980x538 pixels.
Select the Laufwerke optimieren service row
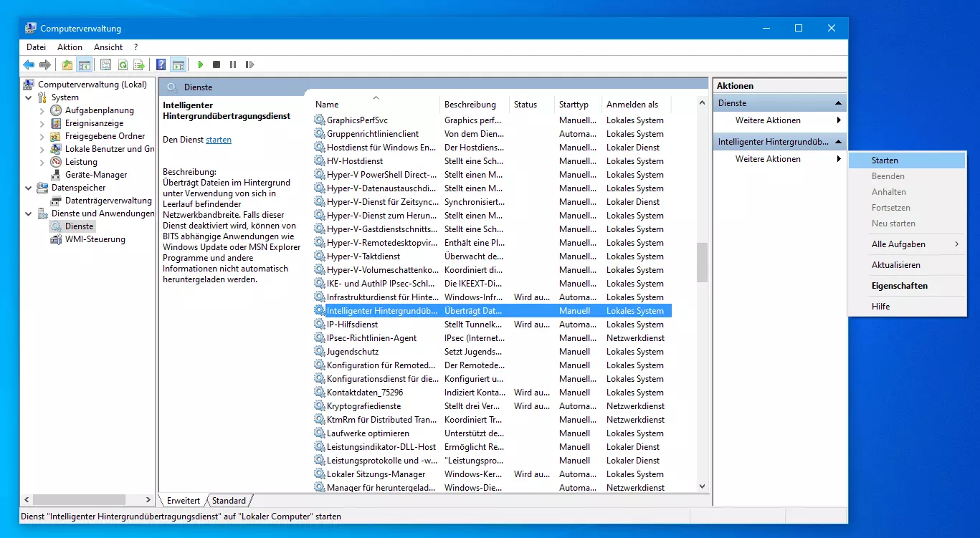pos(493,433)
